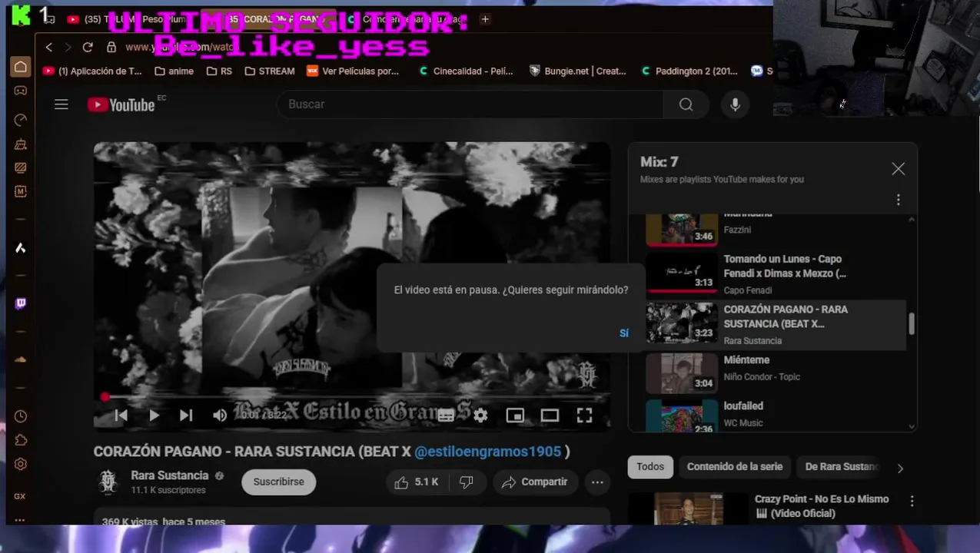Open 'Bungie.net' bookmark
Screen dimensions: 980x553
pos(578,71)
